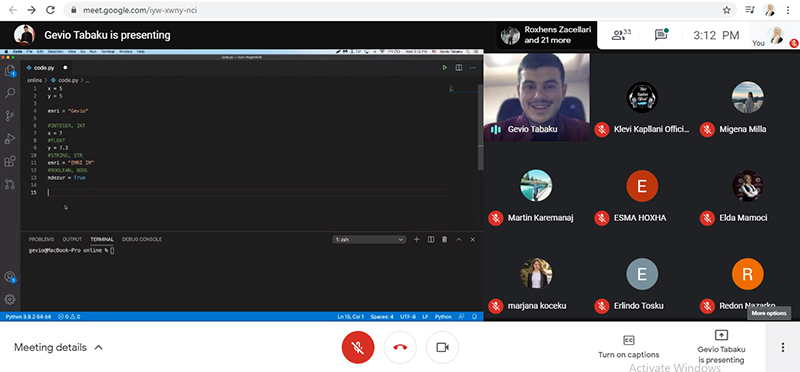This screenshot has width=800, height=372.
Task: Open VS Code Accounts icon
Action: click(10, 277)
